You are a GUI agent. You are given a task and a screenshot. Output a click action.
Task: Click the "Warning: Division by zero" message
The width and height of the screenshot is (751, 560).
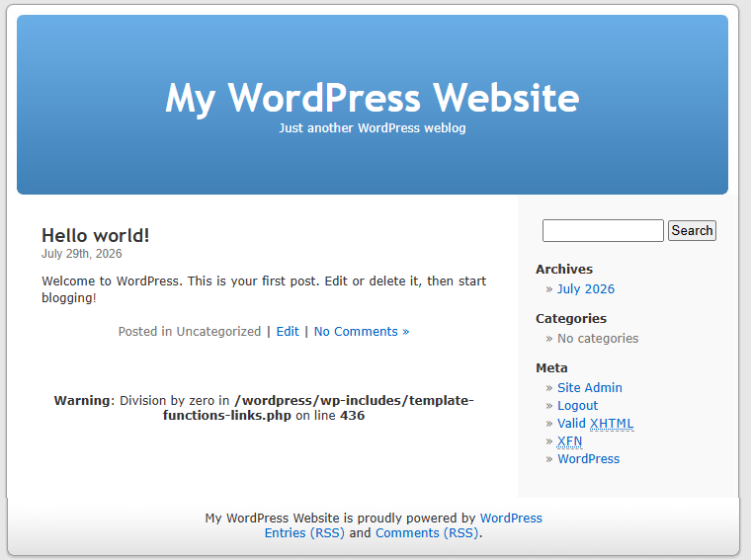264,408
